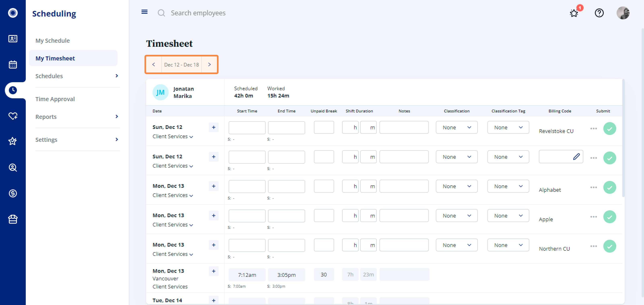
Task: Click the 7:12am start time
Action: pyautogui.click(x=247, y=275)
